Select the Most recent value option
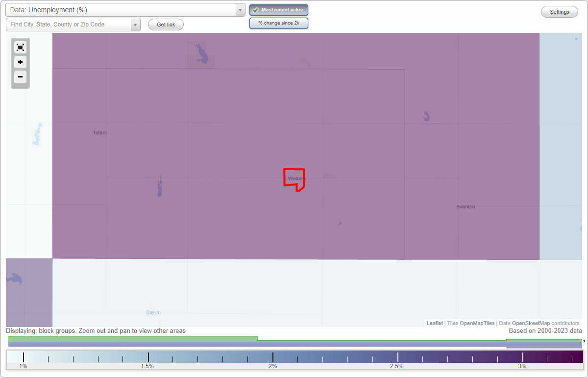 click(279, 10)
